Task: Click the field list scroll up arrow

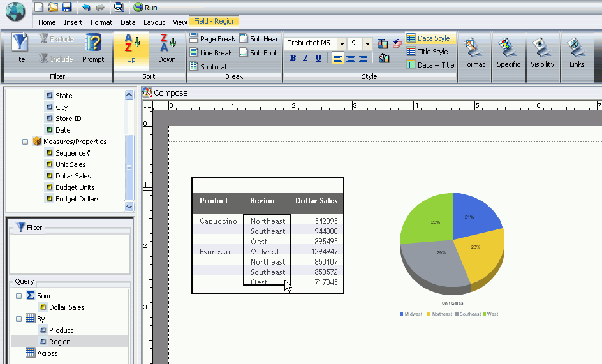Action: 129,95
